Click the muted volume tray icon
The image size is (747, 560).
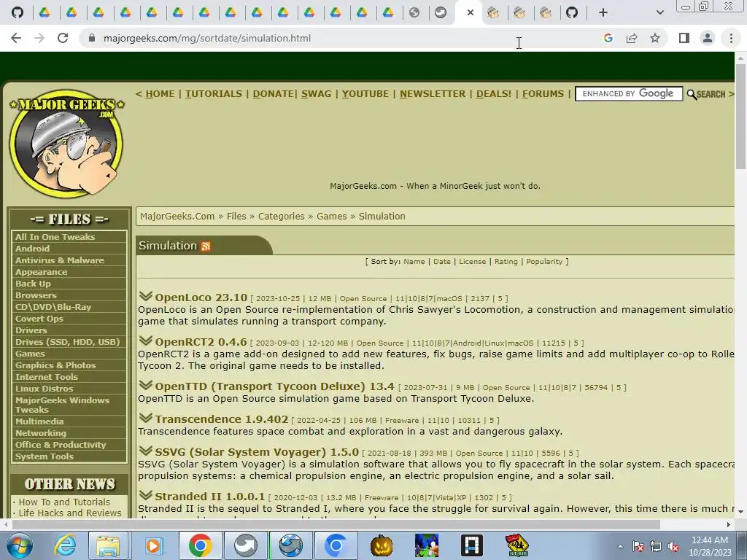click(x=673, y=547)
